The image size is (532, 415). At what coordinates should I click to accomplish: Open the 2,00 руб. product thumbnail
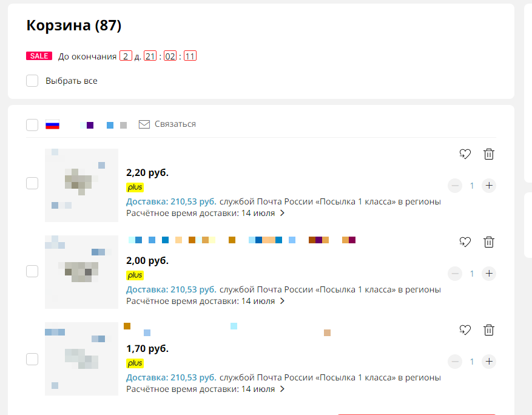tap(82, 272)
